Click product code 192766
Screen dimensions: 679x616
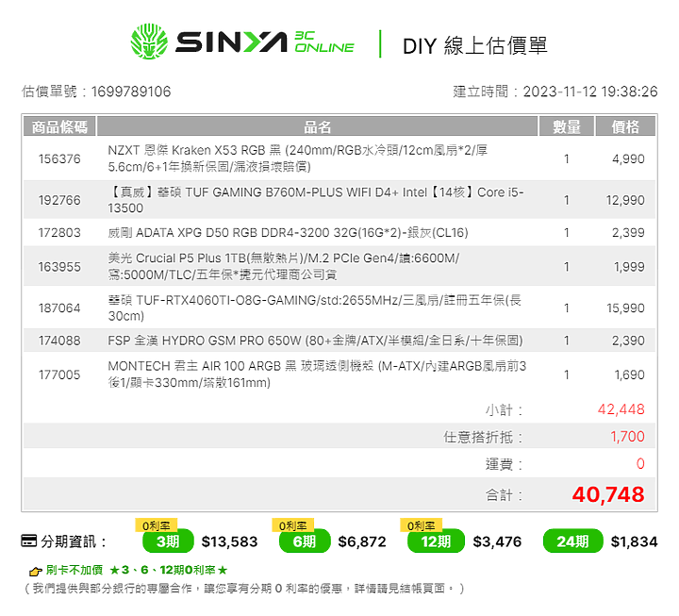coord(59,200)
